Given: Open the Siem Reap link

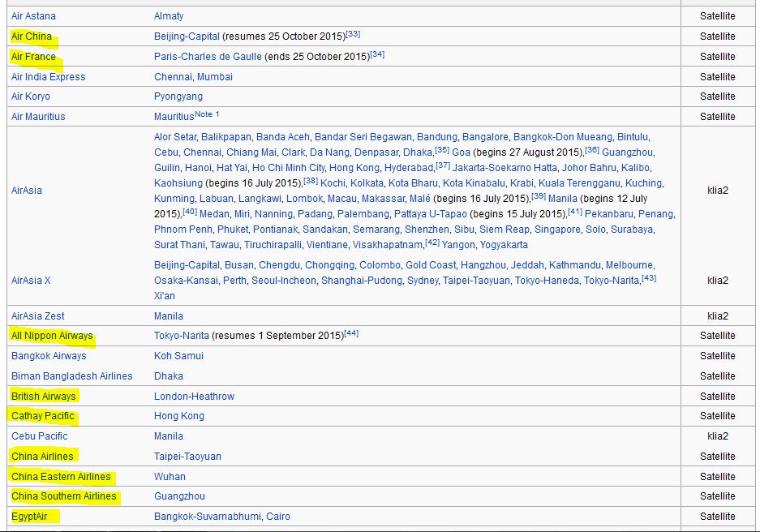Looking at the screenshot, I should pos(504,230).
